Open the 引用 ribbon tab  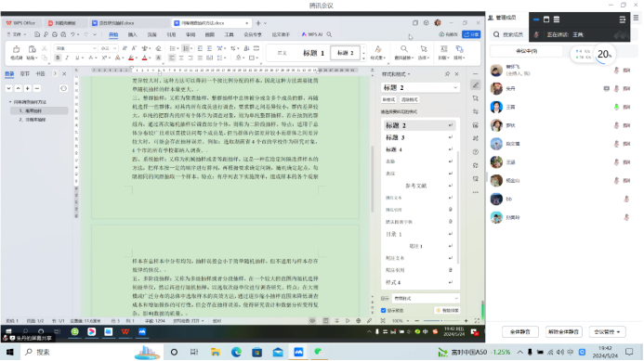[171, 35]
